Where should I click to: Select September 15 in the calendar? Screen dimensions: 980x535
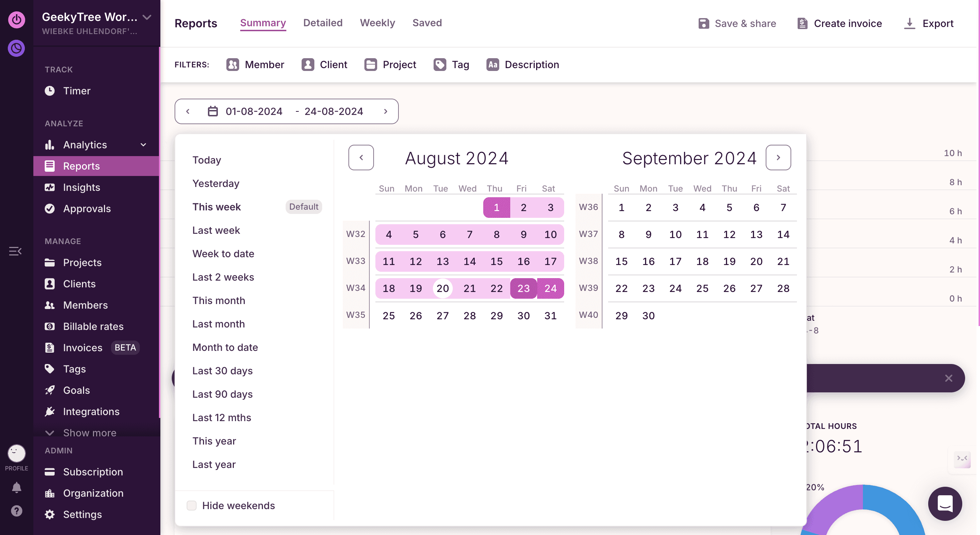[x=621, y=261]
